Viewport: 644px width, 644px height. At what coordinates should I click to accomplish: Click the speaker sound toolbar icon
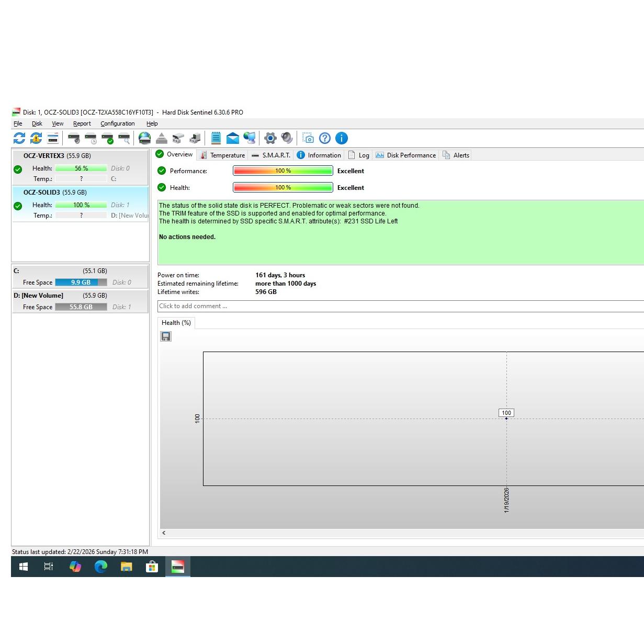point(287,138)
